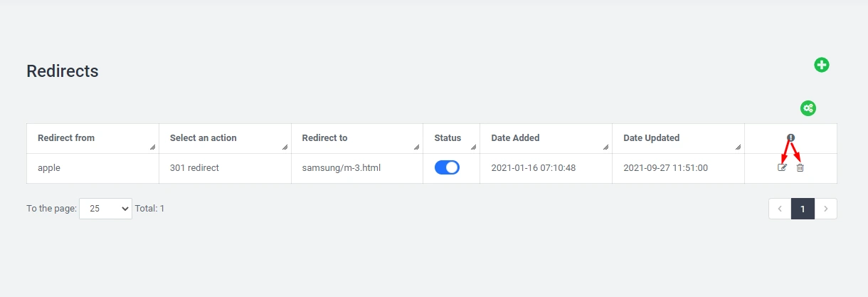Click the exclamation info icon in header

tap(790, 137)
